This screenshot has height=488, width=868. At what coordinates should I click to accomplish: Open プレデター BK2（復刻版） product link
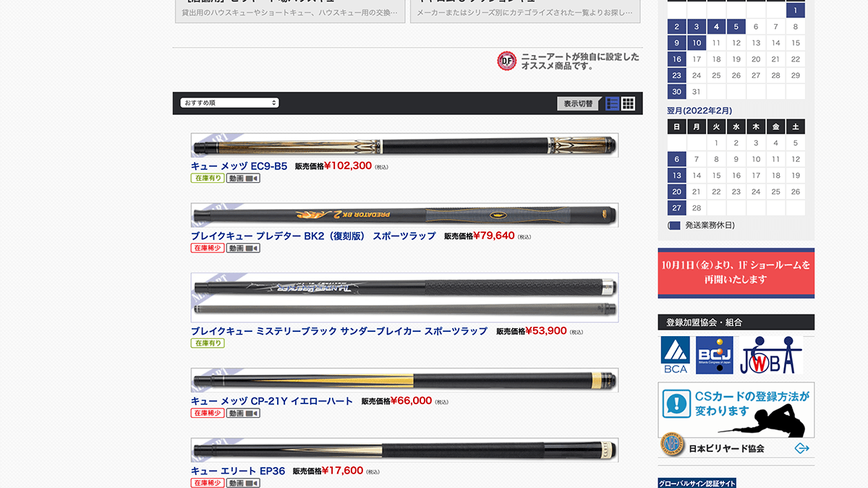[x=313, y=236]
